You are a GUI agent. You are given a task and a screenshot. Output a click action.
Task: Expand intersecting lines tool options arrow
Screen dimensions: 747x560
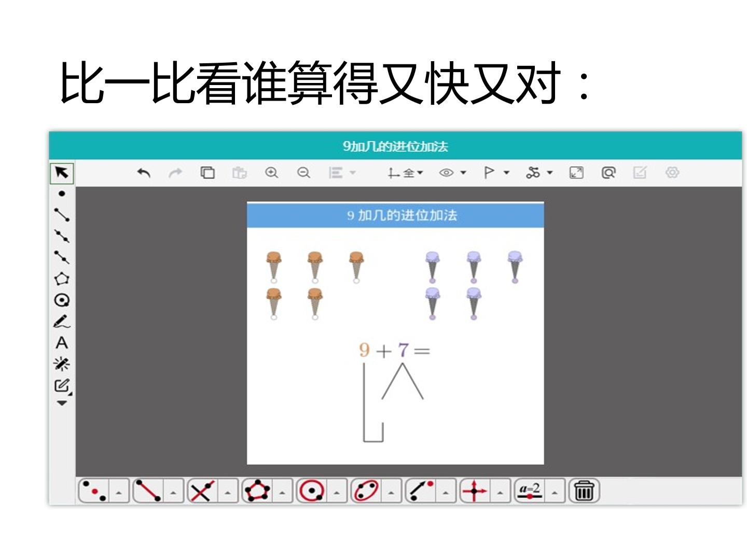coord(228,492)
